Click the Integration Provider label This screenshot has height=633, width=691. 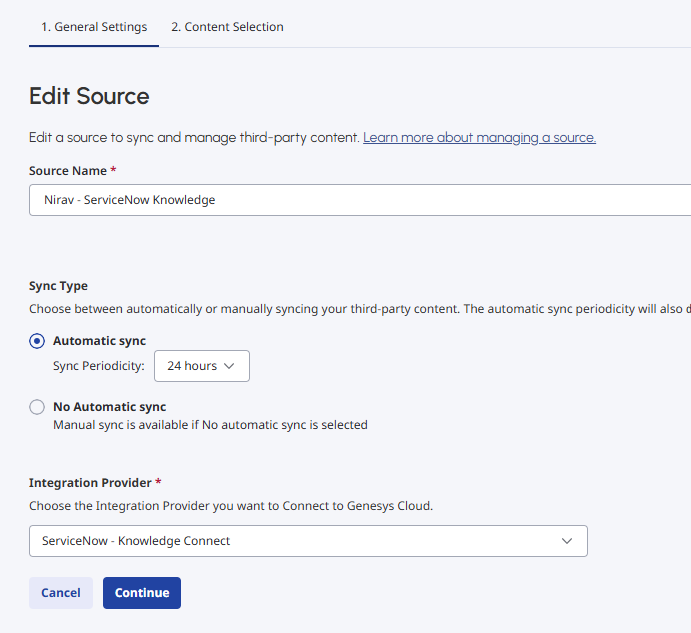(x=90, y=483)
